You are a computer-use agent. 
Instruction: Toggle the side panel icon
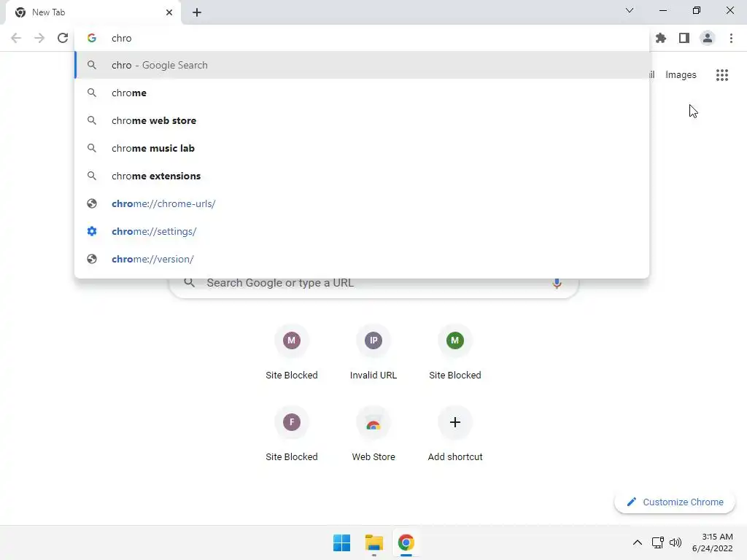[x=684, y=38]
